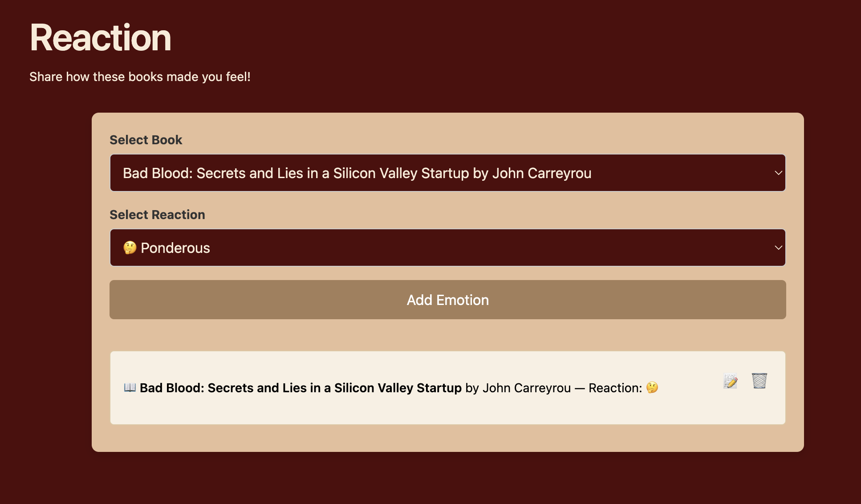Click the Ponderous text in reaction selector

(175, 248)
